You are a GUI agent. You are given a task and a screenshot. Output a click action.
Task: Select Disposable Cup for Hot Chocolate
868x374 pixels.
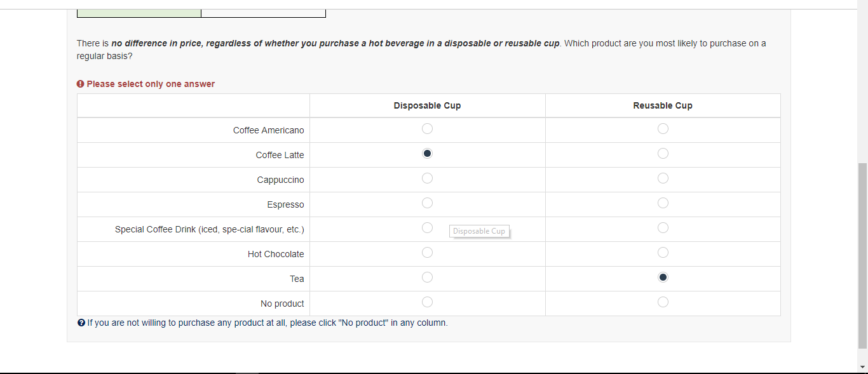coord(427,253)
